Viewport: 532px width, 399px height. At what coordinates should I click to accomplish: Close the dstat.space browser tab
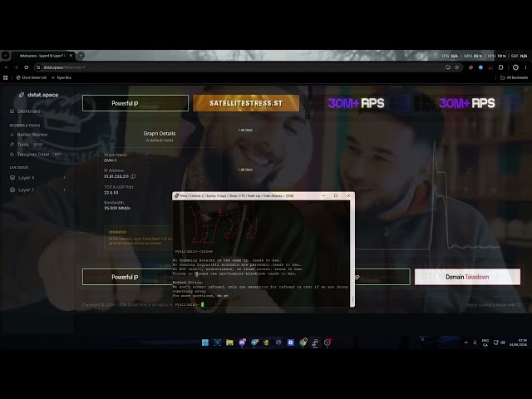pyautogui.click(x=71, y=56)
